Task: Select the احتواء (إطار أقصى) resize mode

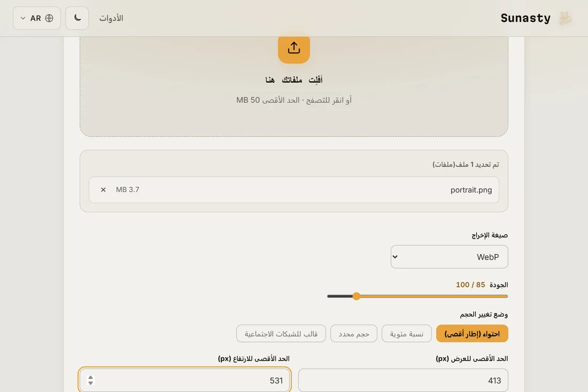Action: point(472,334)
